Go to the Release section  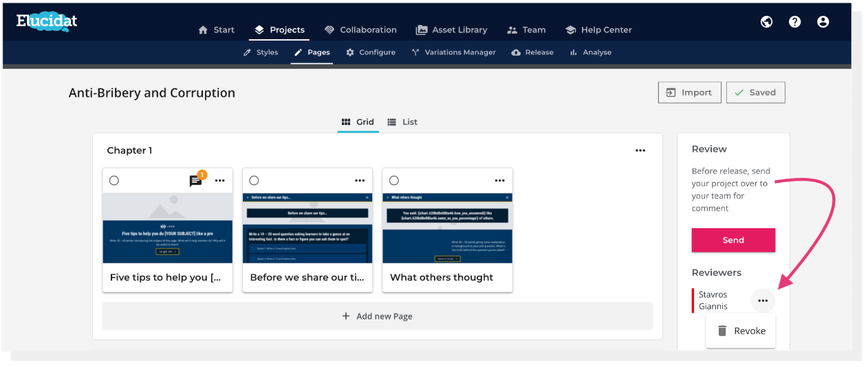[x=532, y=52]
